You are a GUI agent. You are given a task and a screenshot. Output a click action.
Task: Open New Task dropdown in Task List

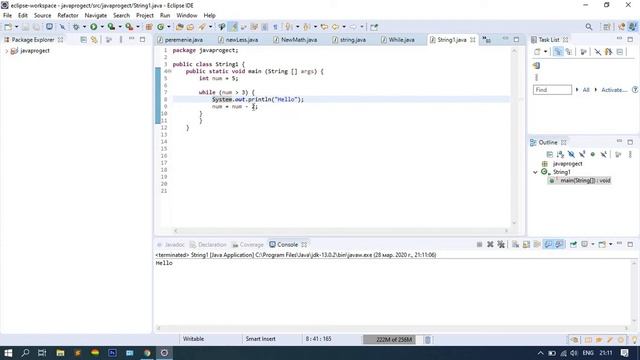(546, 52)
